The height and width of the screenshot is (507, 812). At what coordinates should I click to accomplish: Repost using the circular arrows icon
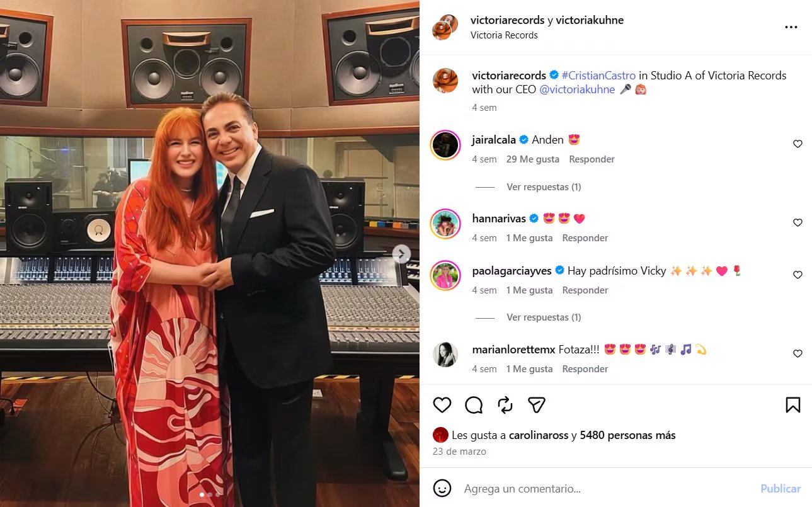click(x=505, y=405)
